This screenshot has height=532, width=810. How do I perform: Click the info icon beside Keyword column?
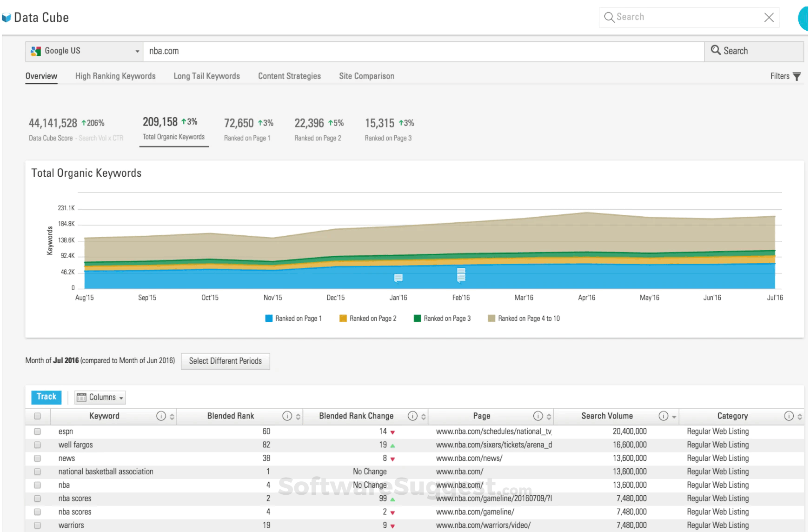click(161, 416)
